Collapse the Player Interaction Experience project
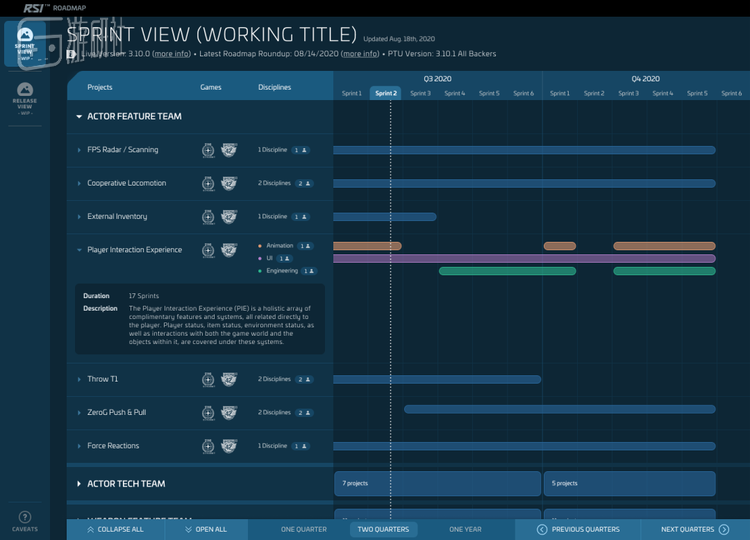The width and height of the screenshot is (750, 540). (79, 250)
